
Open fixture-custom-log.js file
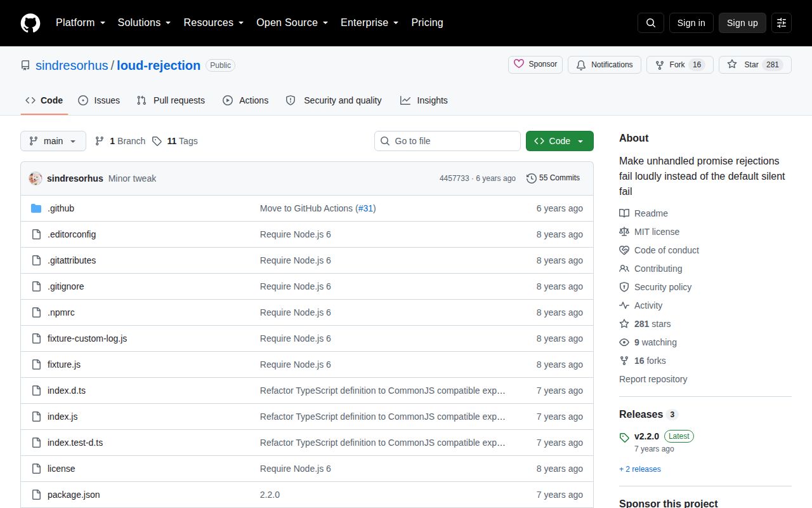click(x=87, y=338)
